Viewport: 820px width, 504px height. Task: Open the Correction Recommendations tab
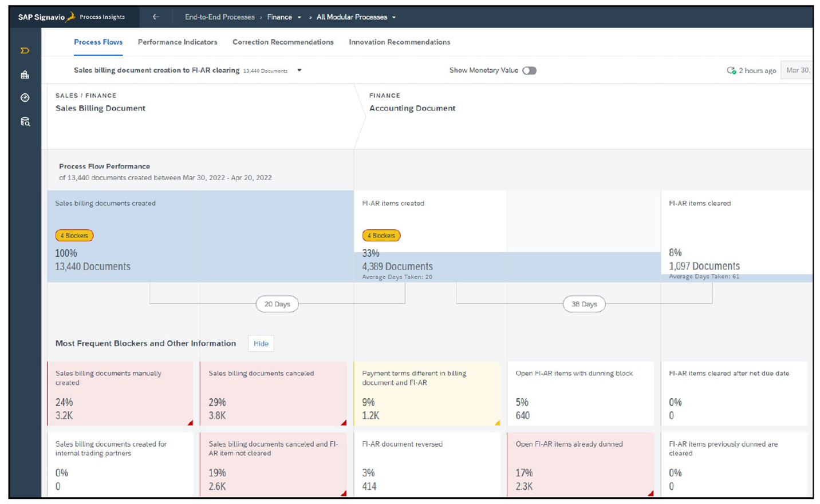282,42
